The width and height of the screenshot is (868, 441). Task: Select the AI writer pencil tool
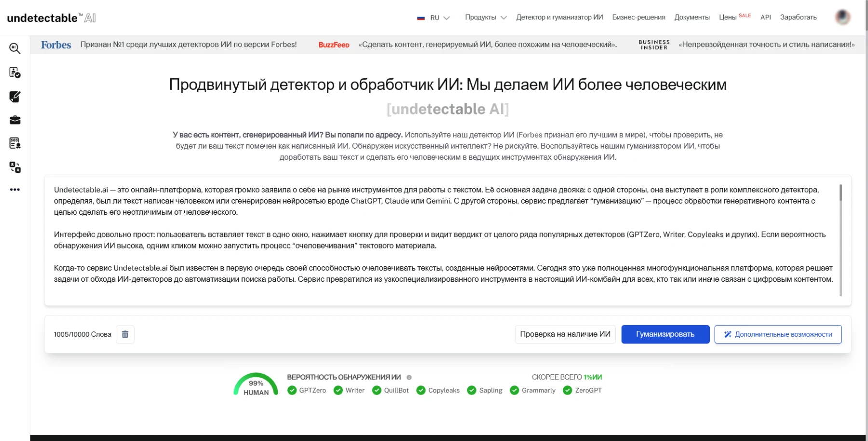[x=15, y=97]
